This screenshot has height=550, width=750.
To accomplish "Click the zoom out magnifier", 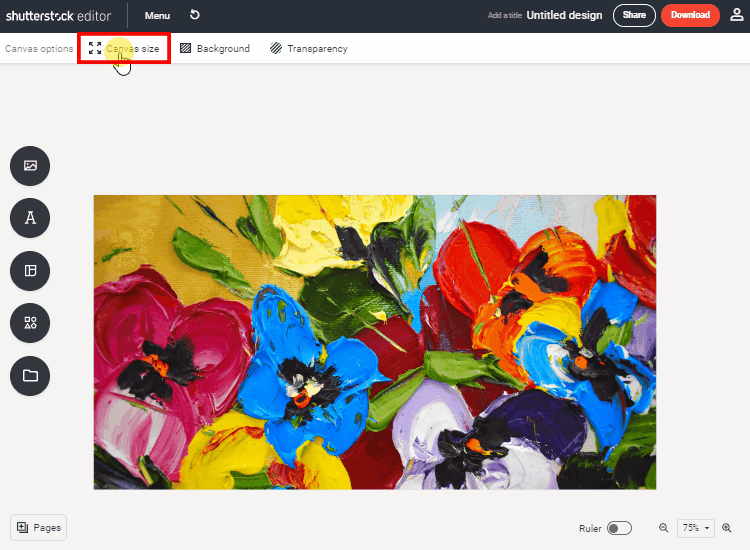I will coord(663,528).
